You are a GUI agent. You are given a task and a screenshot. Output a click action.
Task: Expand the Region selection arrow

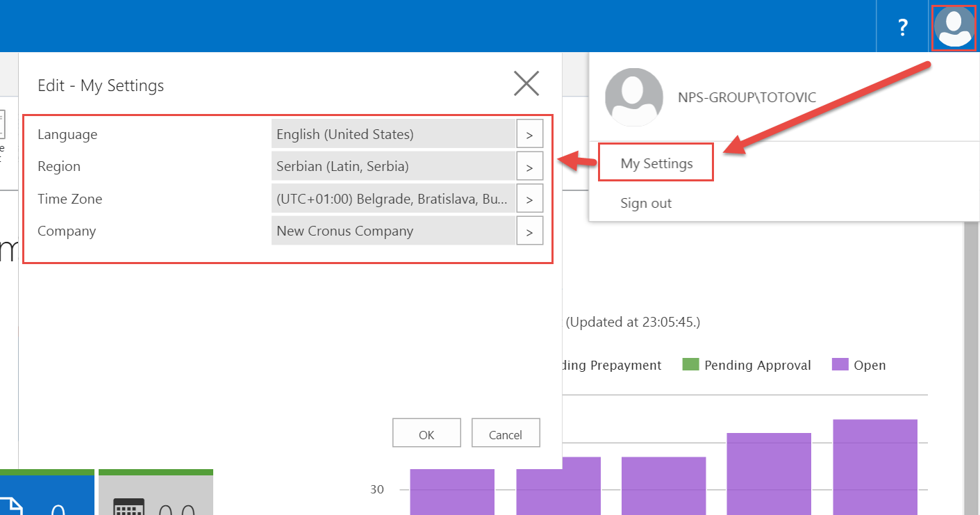tap(529, 167)
